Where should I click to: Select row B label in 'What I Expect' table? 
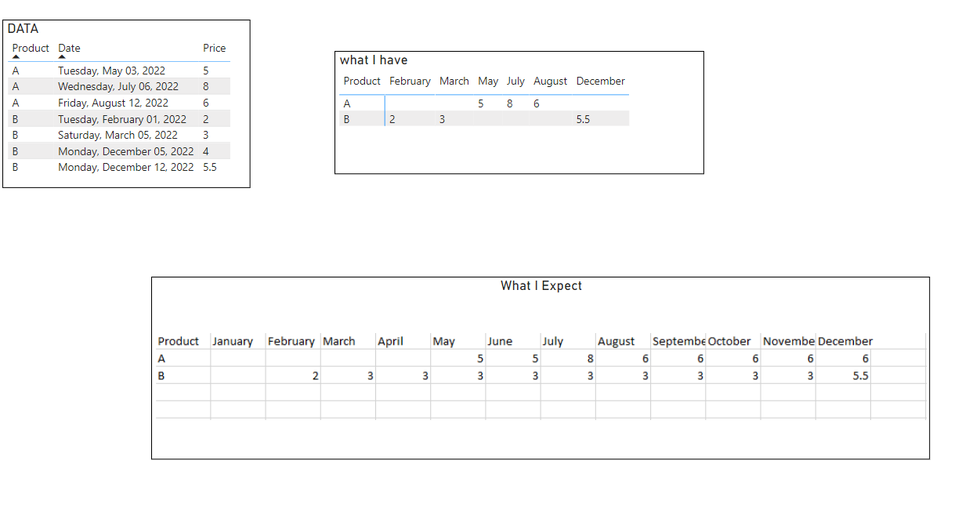coord(161,375)
